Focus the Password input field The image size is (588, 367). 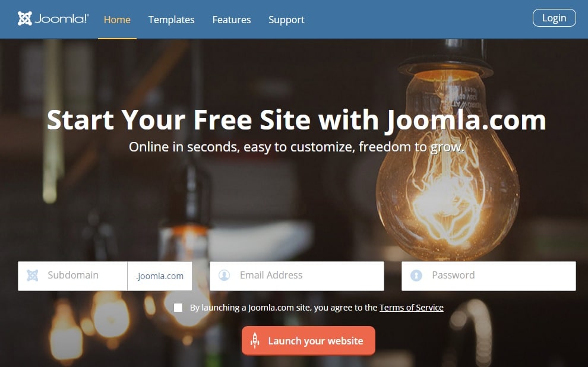pos(489,276)
